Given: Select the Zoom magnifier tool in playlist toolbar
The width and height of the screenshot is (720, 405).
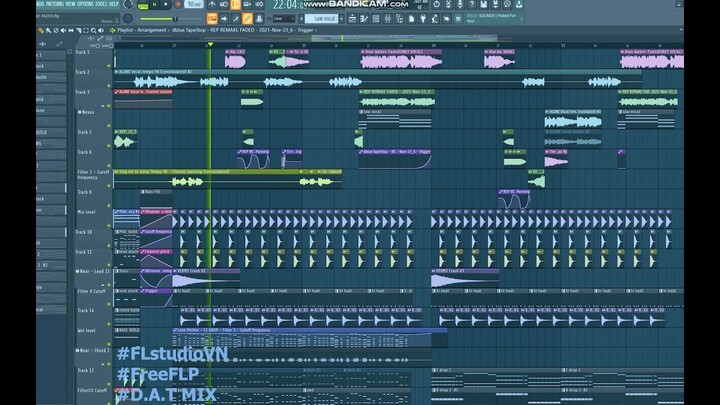Looking at the screenshot, I should [93, 30].
